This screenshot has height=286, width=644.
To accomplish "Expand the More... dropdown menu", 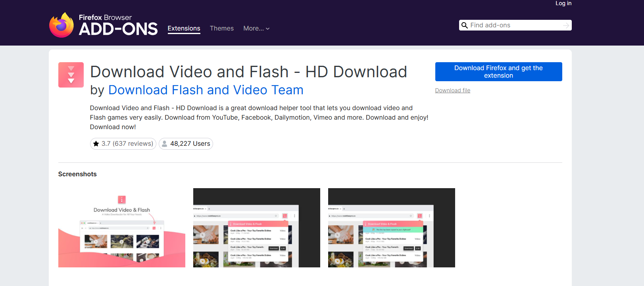I will (256, 29).
